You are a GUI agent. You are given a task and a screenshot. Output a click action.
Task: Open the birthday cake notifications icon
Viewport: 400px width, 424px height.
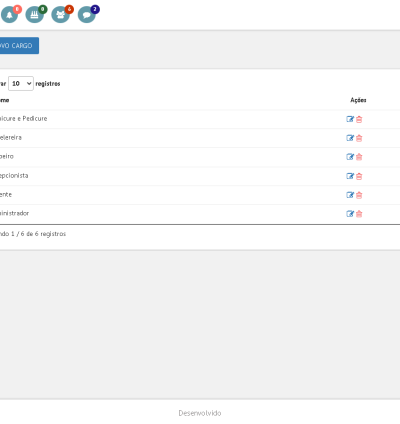point(35,14)
